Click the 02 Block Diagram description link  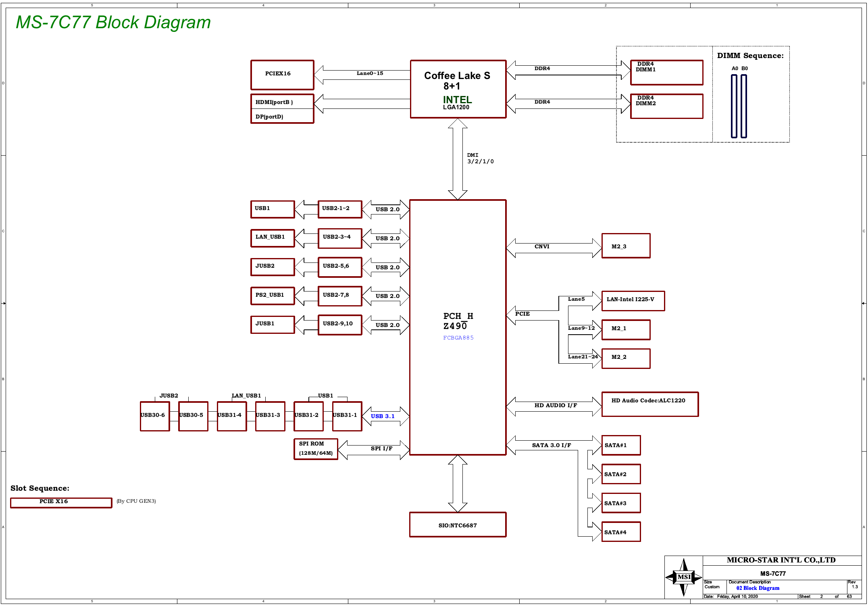[x=758, y=588]
